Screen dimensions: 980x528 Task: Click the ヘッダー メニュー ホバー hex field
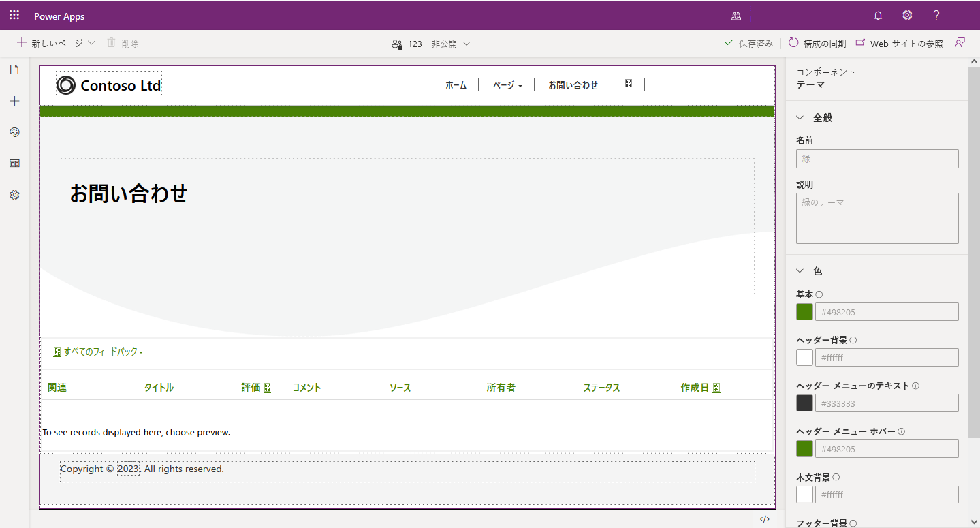click(x=887, y=449)
